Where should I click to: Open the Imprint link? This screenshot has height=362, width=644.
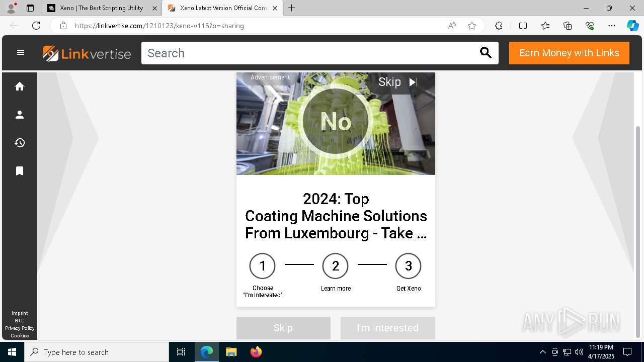[x=20, y=313]
